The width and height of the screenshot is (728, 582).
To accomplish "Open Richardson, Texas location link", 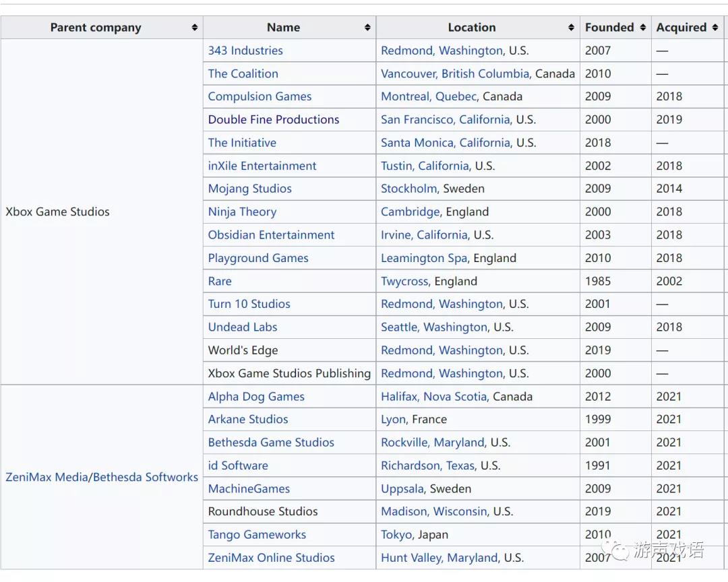I will click(x=428, y=465).
